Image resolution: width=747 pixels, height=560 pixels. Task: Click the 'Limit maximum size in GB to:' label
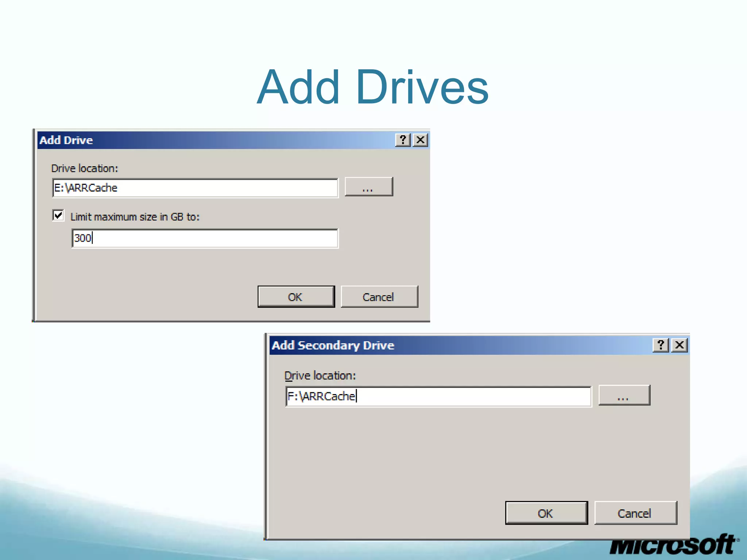pos(135,217)
